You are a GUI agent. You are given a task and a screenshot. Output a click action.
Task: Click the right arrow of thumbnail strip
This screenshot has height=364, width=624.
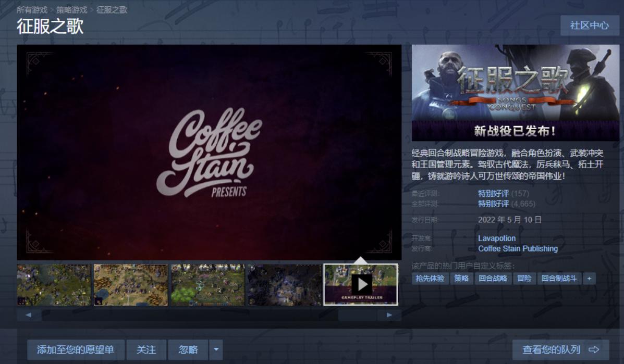tap(389, 315)
